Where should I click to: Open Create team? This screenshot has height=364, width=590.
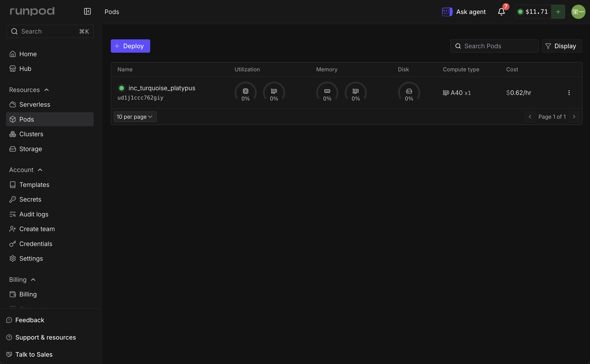[50, 229]
